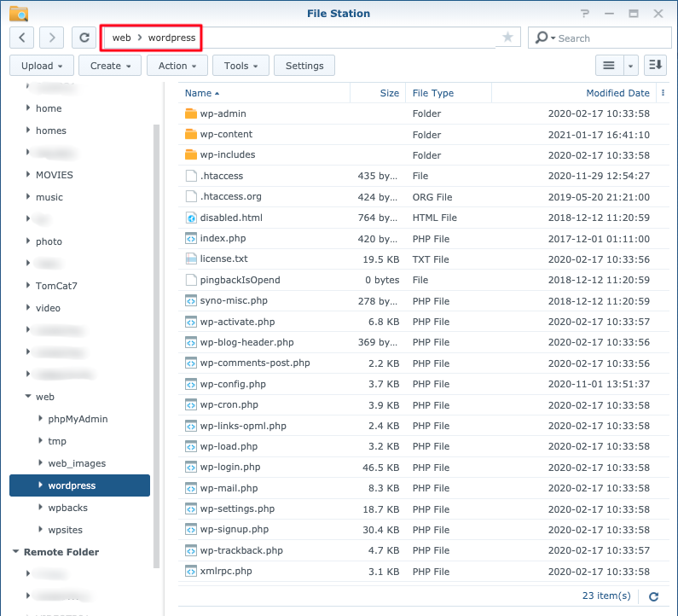Add current folder to favorites star
678x616 pixels.
click(507, 38)
